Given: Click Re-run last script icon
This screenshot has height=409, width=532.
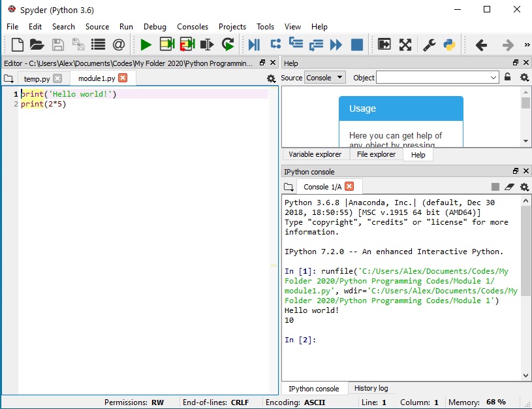Looking at the screenshot, I should tap(228, 44).
